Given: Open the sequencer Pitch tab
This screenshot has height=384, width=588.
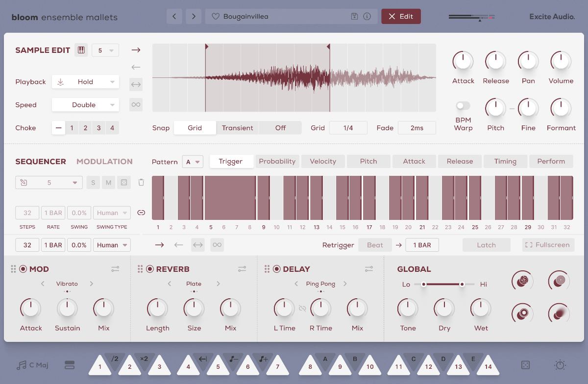Looking at the screenshot, I should coord(368,161).
